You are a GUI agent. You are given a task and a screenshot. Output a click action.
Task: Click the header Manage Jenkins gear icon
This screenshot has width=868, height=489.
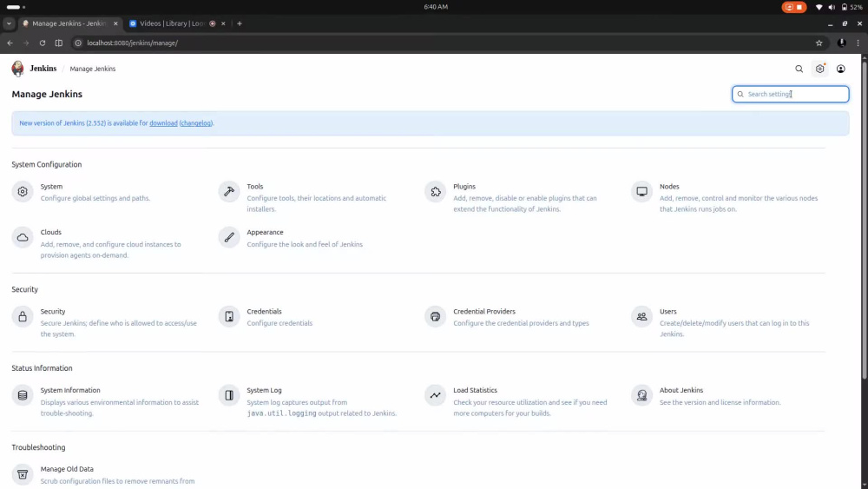[x=820, y=69]
